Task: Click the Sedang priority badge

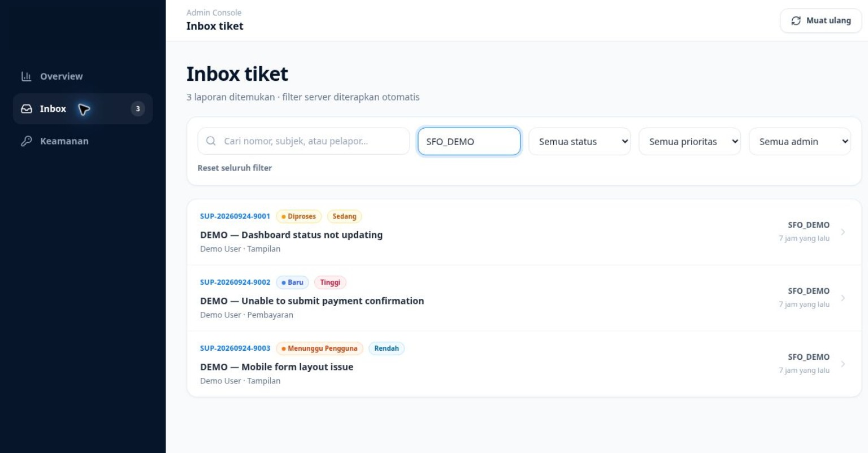Action: (344, 216)
